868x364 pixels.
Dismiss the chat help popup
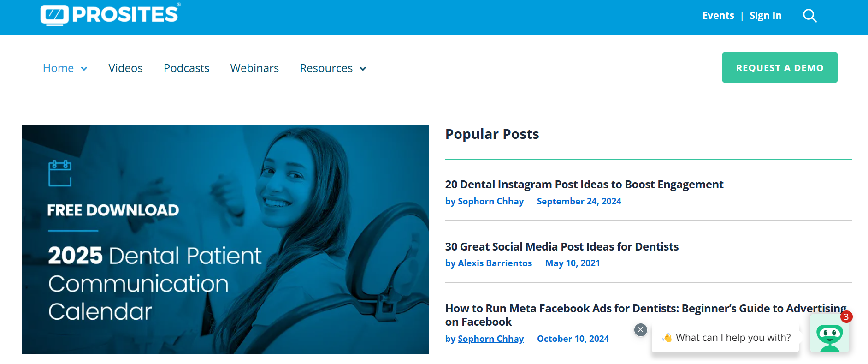click(x=640, y=330)
